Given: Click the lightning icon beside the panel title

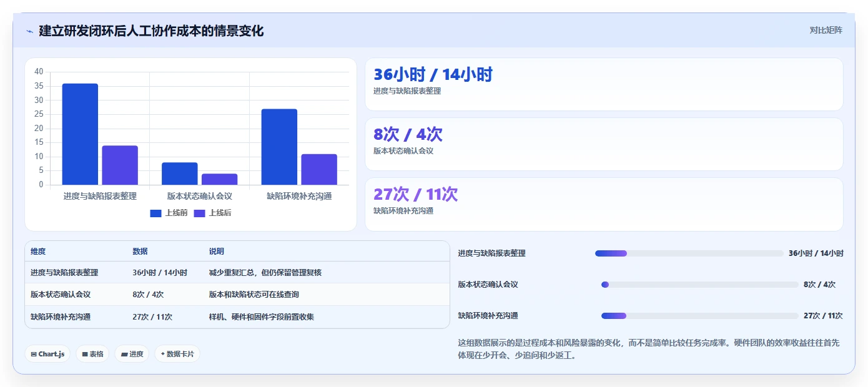Looking at the screenshot, I should pyautogui.click(x=29, y=31).
